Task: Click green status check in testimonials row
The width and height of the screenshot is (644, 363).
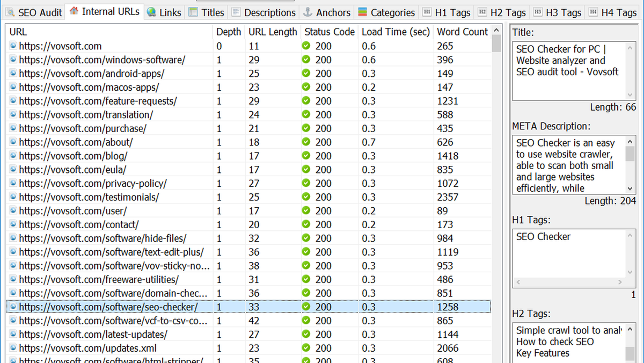Action: pos(306,197)
